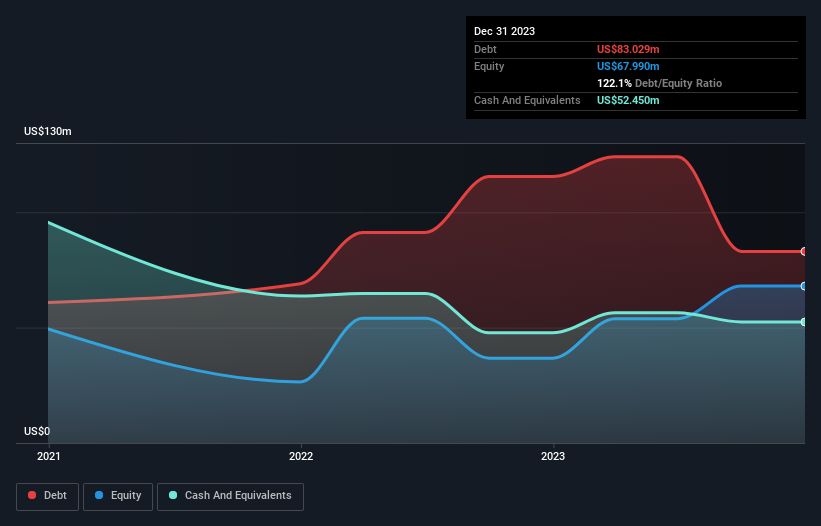
Task: Click the Equity label in tooltip
Action: (x=489, y=66)
